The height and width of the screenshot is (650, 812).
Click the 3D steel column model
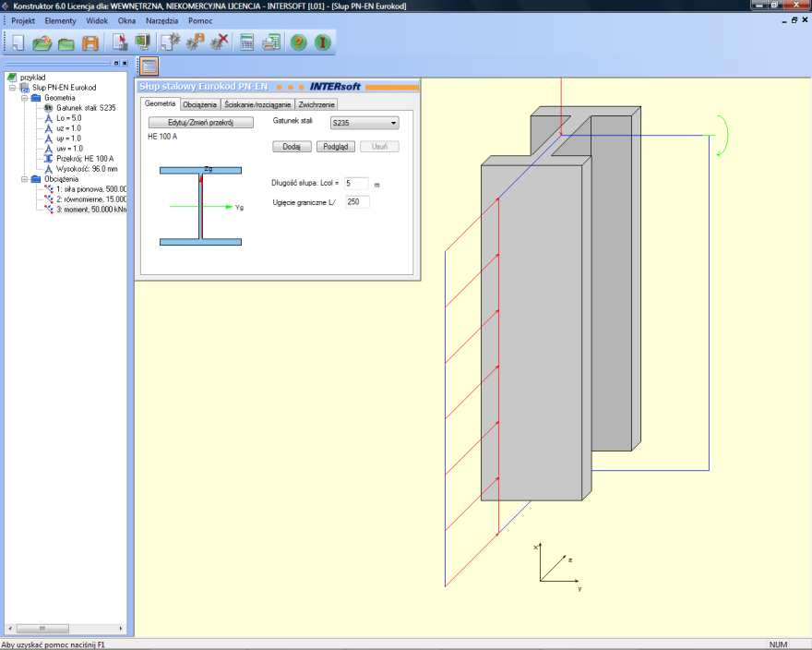click(x=559, y=306)
